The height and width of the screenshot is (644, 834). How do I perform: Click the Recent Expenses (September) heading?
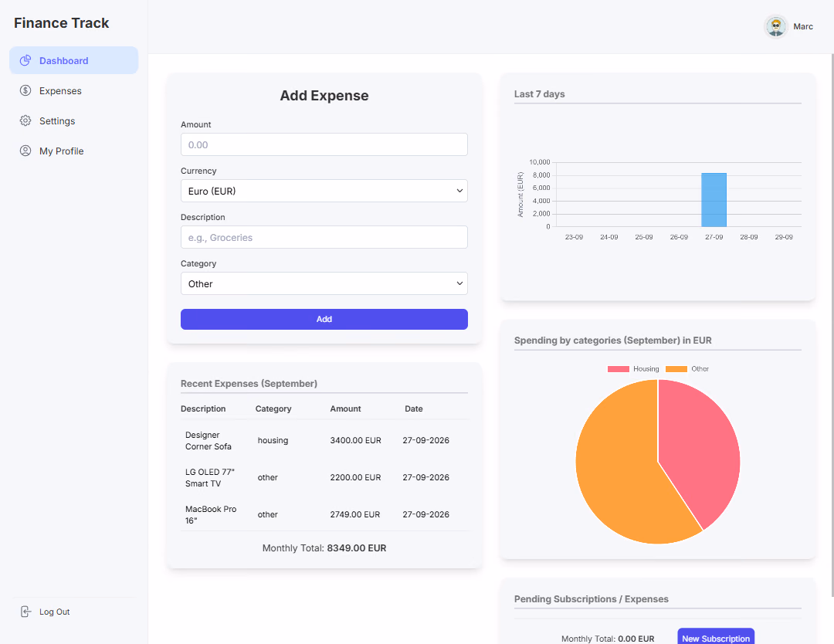[249, 384]
